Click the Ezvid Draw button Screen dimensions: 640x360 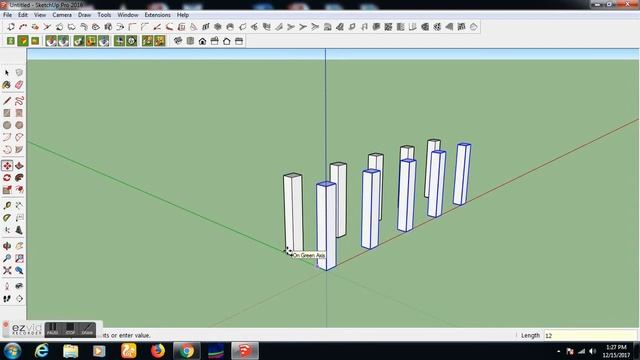[87, 329]
